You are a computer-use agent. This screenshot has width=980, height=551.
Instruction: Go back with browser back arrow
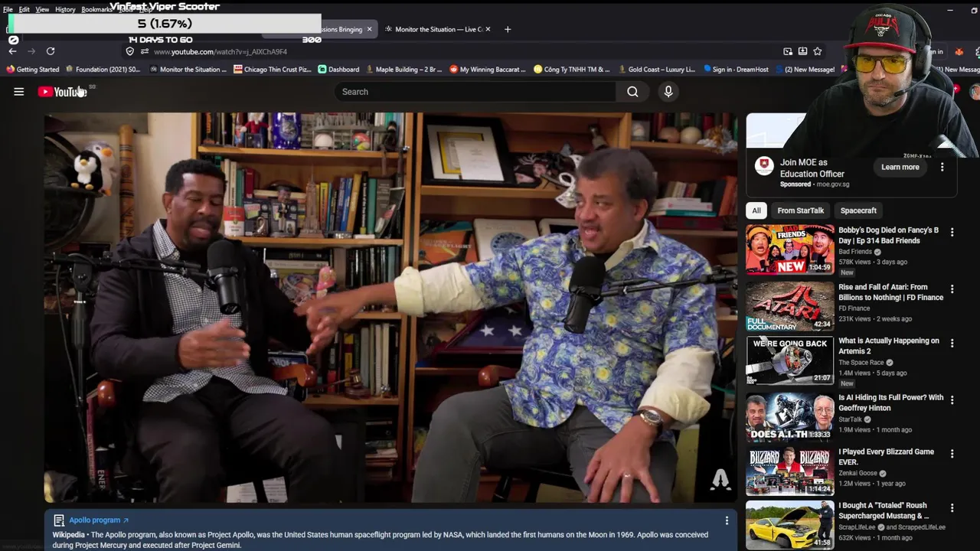tap(12, 51)
